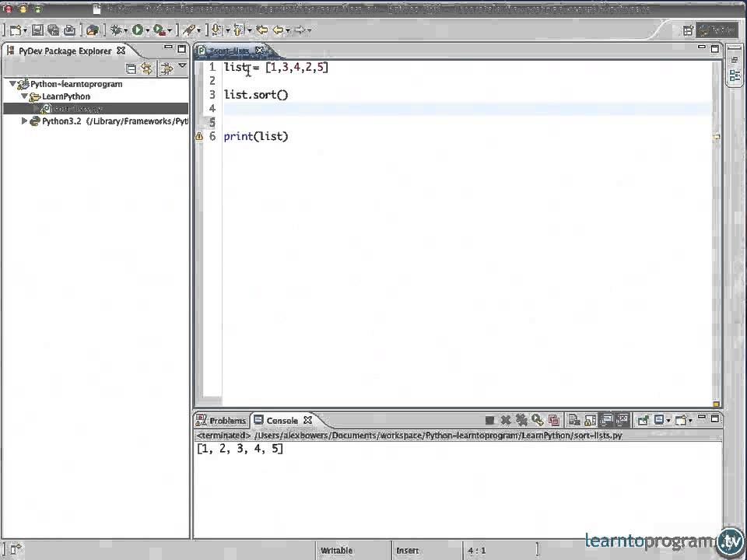Maximize the editor area
747x560 pixels.
pos(714,48)
